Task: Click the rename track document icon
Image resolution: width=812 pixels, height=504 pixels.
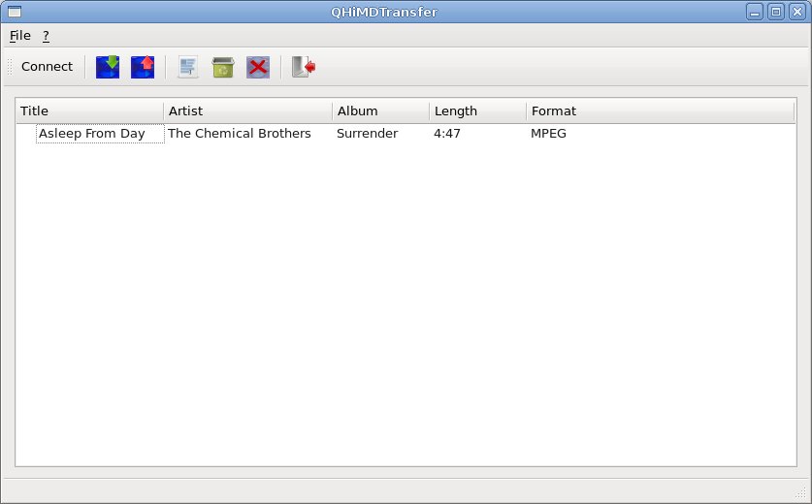Action: click(188, 67)
